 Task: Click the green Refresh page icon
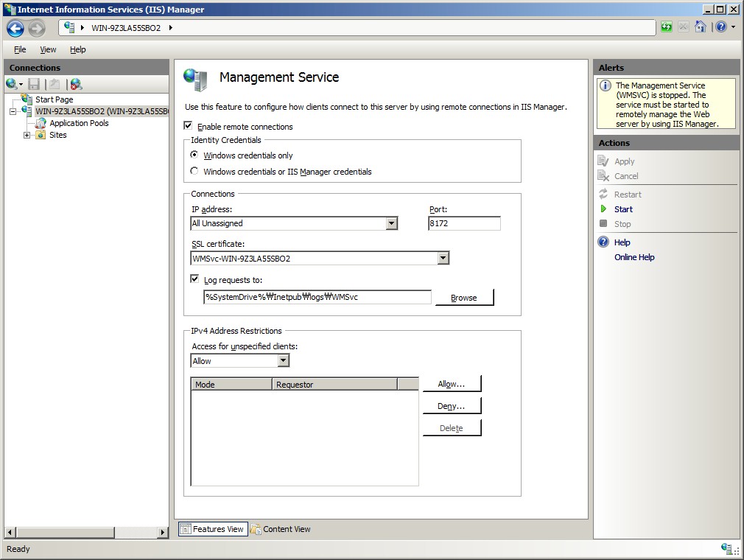(x=667, y=27)
